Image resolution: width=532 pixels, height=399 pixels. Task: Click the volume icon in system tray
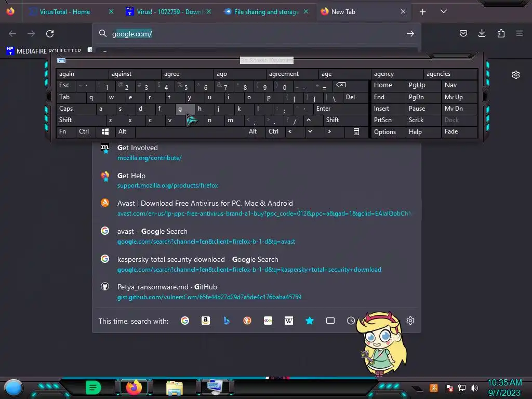474,388
